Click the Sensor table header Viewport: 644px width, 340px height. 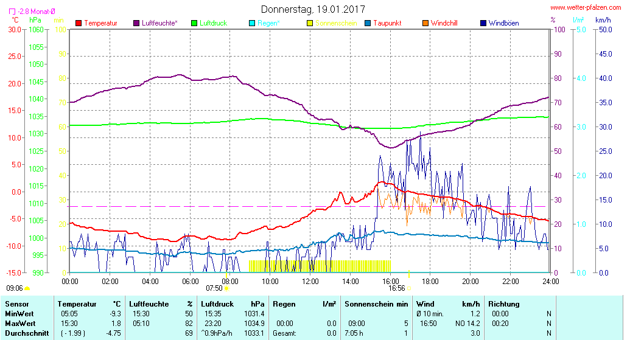(x=17, y=304)
